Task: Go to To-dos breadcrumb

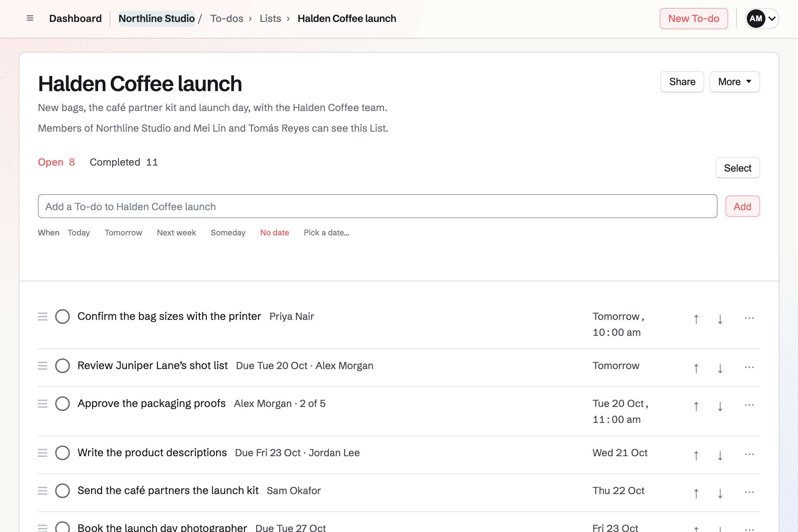Action: [227, 18]
